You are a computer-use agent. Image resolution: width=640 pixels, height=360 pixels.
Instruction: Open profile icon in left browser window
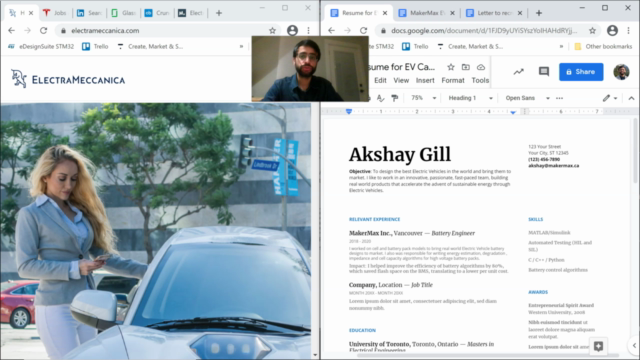[292, 31]
